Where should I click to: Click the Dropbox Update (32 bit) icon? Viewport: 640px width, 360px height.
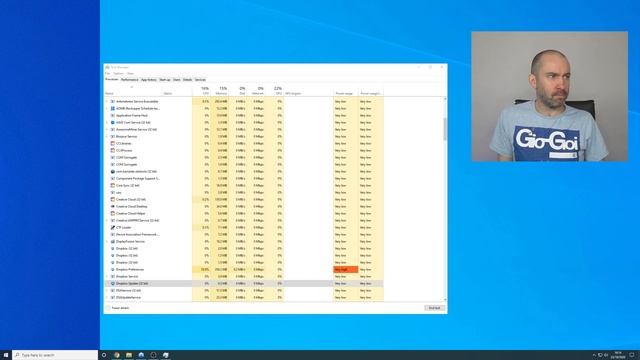[x=113, y=283]
